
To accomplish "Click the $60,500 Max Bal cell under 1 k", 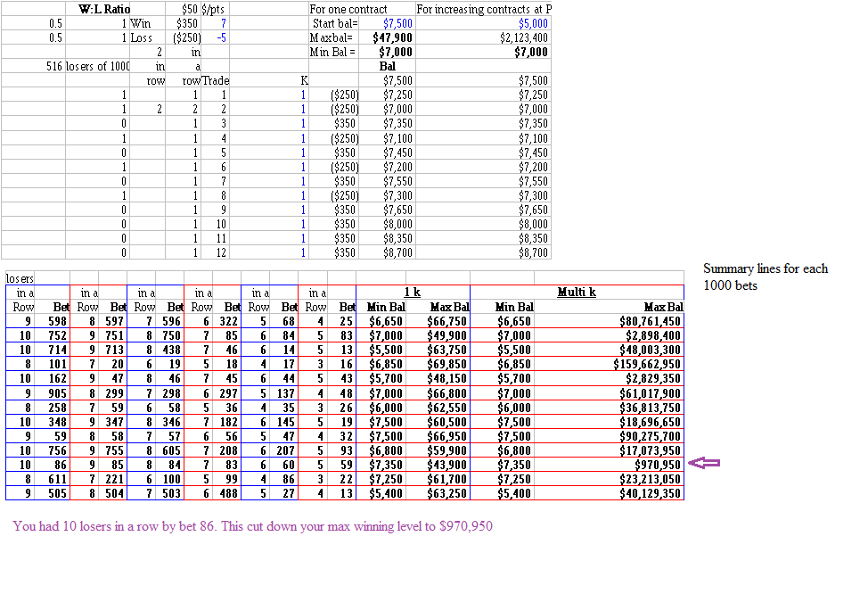I will click(x=438, y=422).
